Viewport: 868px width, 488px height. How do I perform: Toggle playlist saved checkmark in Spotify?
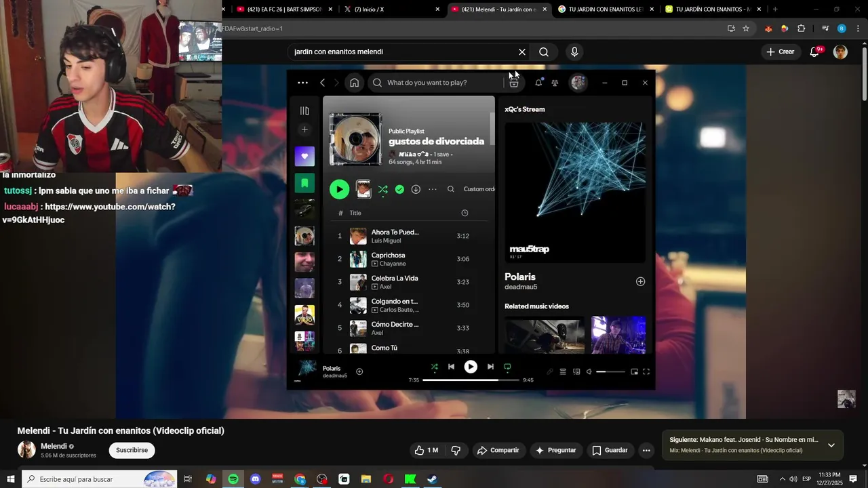pos(399,190)
